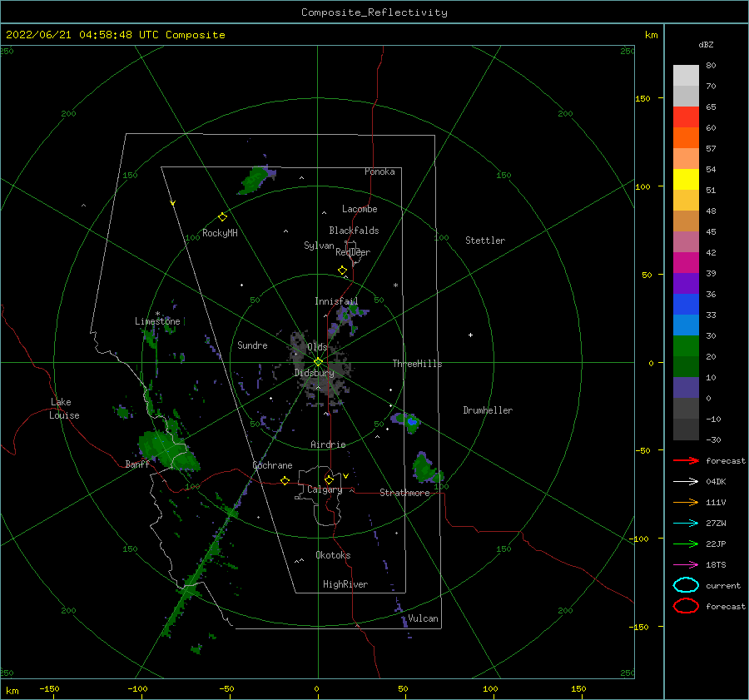
Task: Click the Sundre label
Action: click(252, 345)
